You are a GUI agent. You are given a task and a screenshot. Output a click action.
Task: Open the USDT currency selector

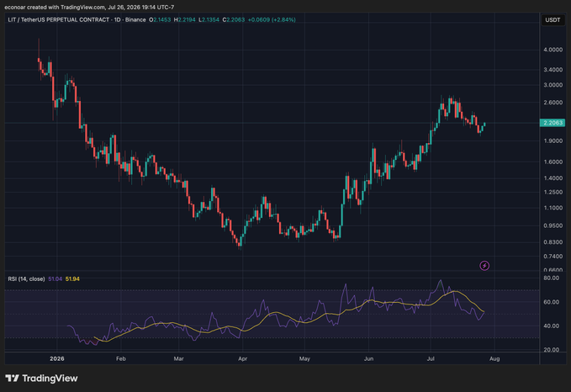point(552,19)
